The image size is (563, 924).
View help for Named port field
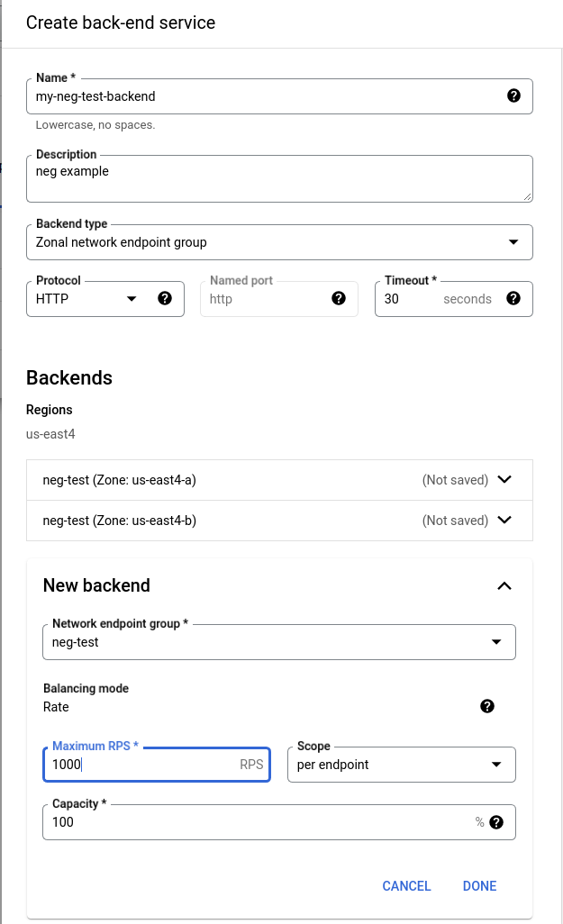coord(338,298)
